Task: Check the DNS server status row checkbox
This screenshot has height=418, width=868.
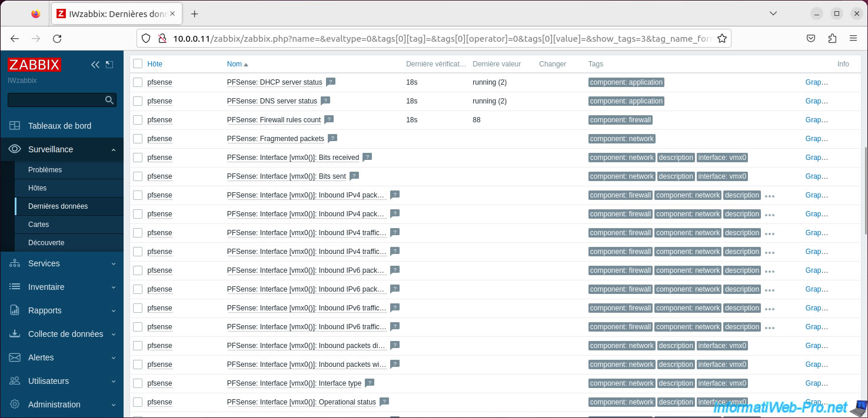Action: click(x=138, y=101)
